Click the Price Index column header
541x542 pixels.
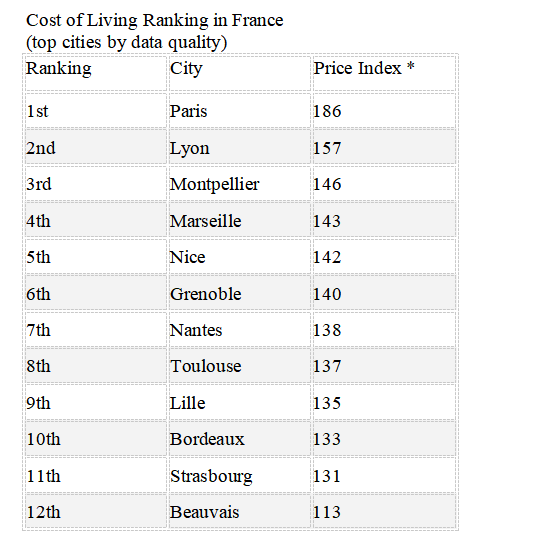[384, 73]
